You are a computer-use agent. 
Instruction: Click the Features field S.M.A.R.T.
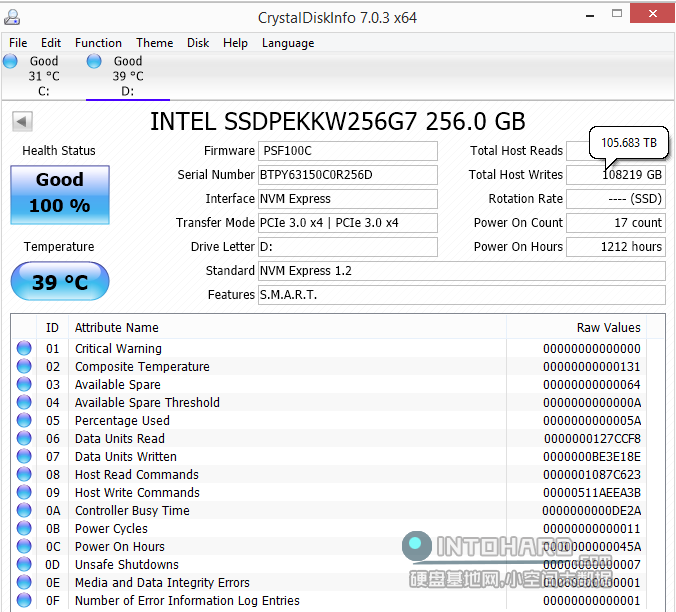[462, 295]
